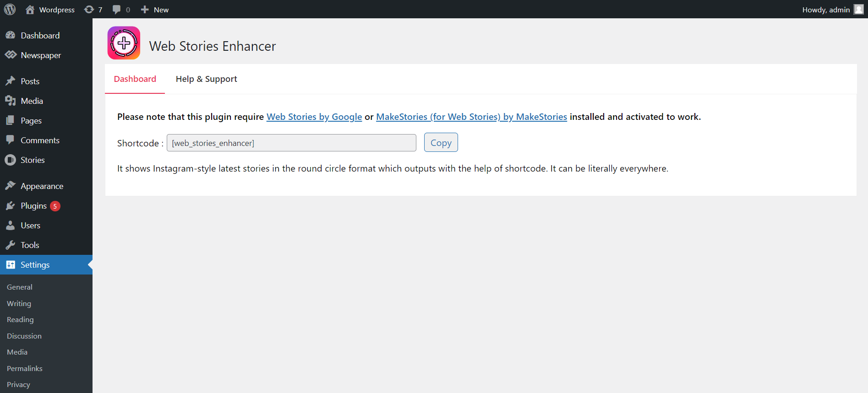Screen dimensions: 868x393
Task: Click the Pages icon in sidebar
Action: [11, 120]
